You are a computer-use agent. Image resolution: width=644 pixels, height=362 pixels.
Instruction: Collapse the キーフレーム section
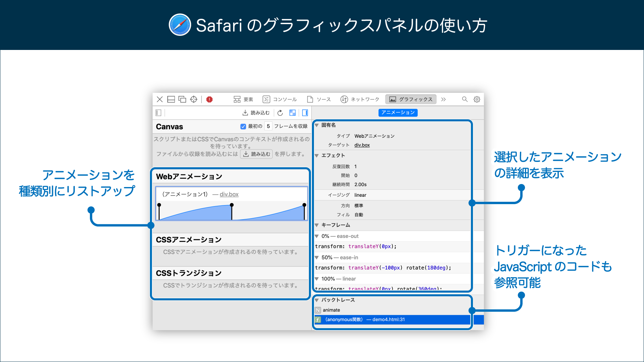coord(317,225)
